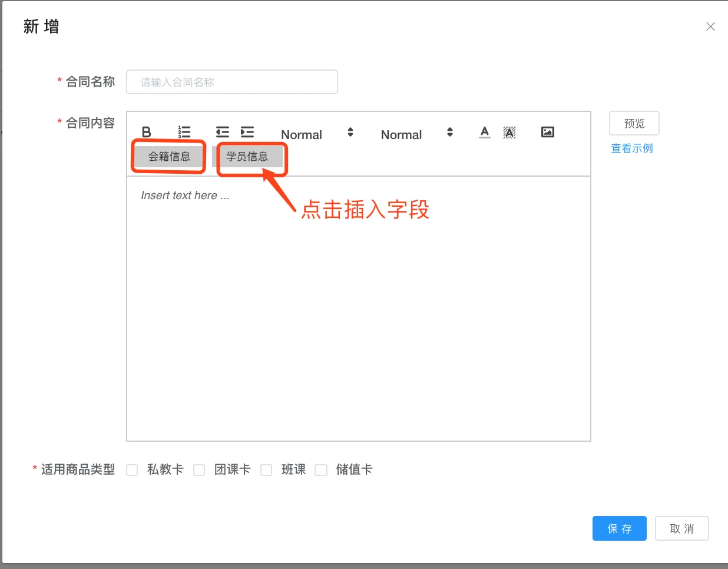Open the text font color picker
This screenshot has height=569, width=728.
click(484, 132)
